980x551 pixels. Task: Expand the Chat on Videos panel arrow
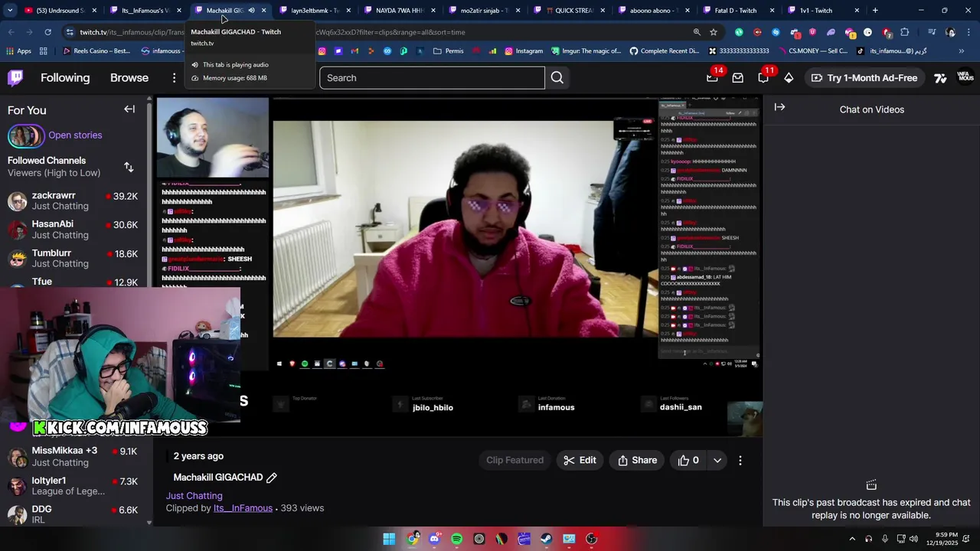pyautogui.click(x=779, y=107)
